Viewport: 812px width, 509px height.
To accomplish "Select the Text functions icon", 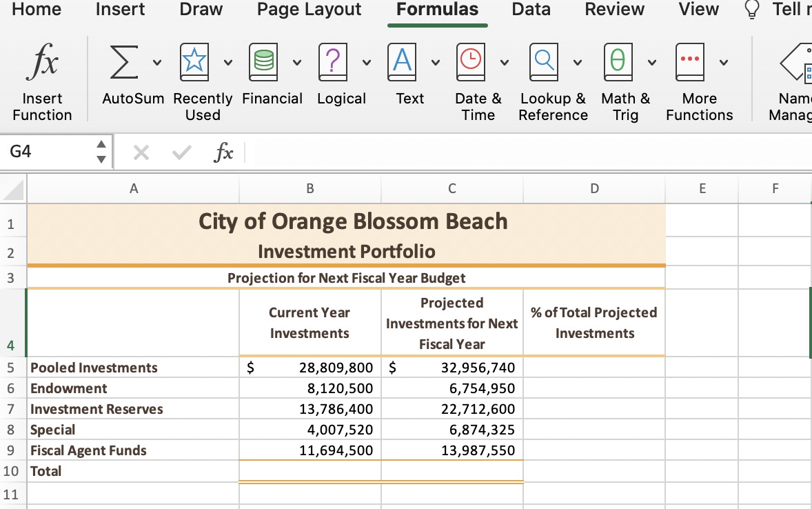I will tap(402, 62).
